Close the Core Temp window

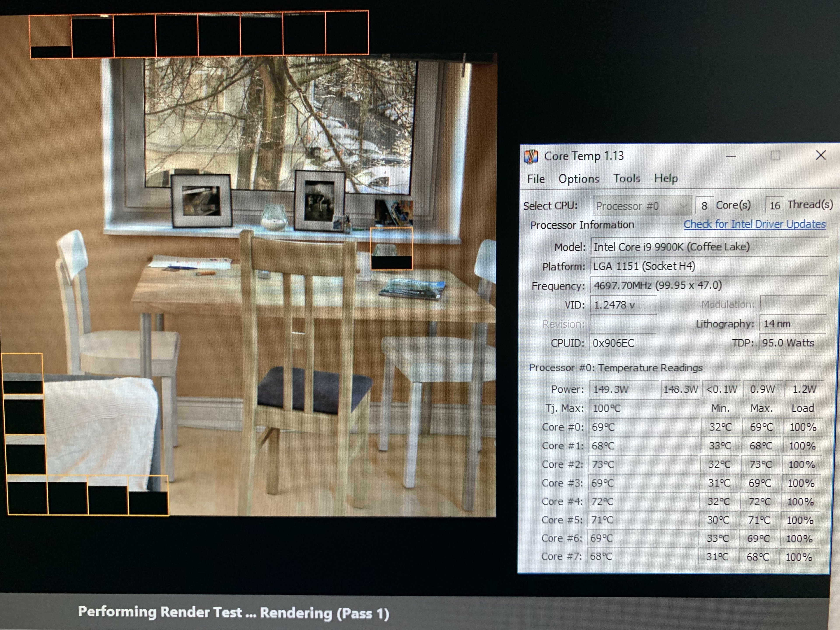coord(820,155)
